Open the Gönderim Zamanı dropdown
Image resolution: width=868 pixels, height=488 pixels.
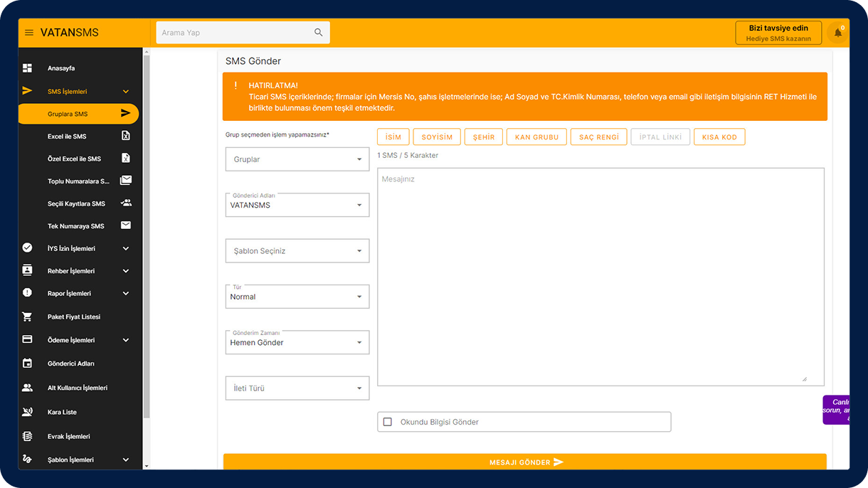pos(297,342)
